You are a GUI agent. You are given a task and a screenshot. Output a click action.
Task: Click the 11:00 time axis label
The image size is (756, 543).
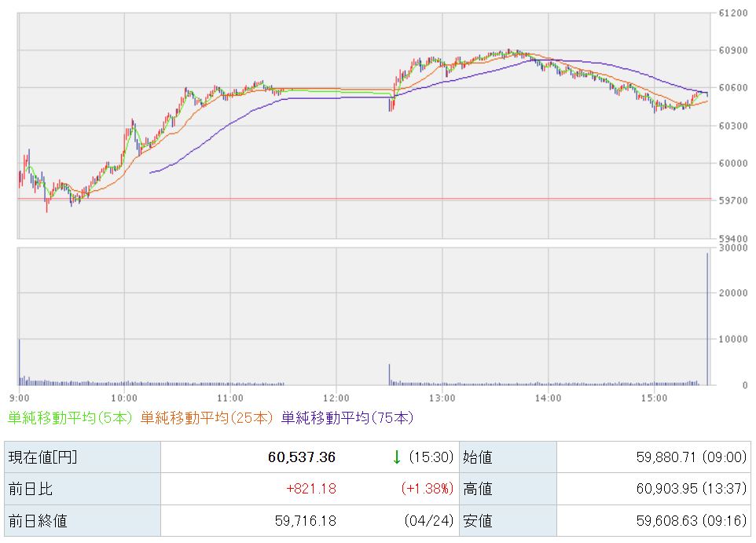[229, 398]
